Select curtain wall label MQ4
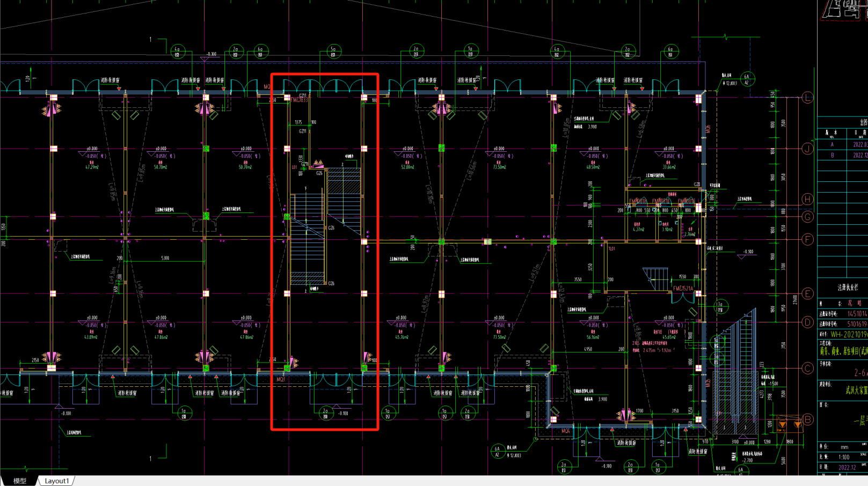The image size is (868, 486). (x=566, y=431)
